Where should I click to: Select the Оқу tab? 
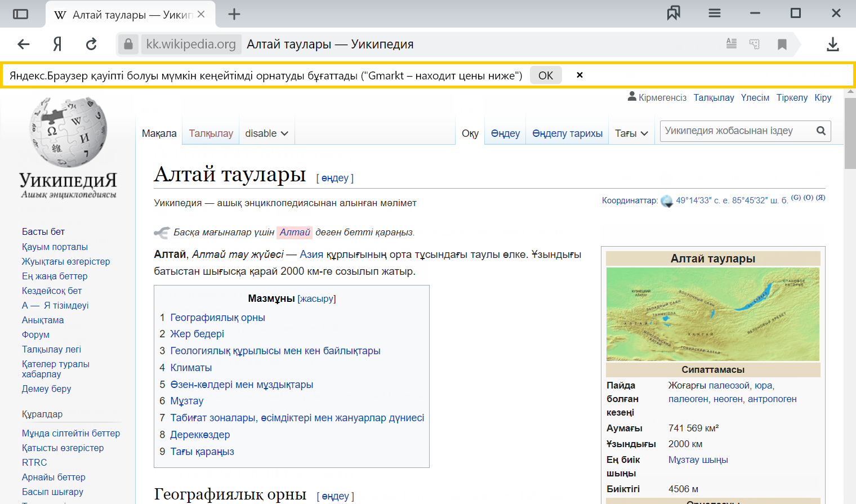(470, 133)
